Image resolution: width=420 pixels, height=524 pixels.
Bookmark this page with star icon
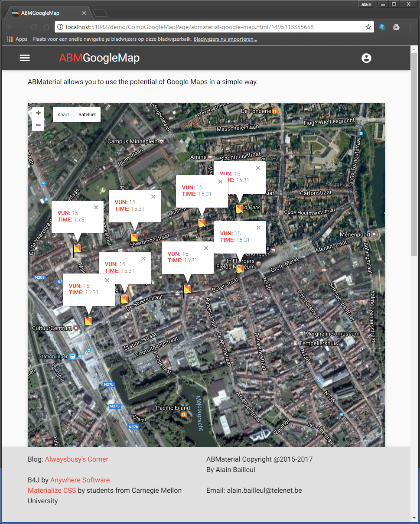pos(368,27)
